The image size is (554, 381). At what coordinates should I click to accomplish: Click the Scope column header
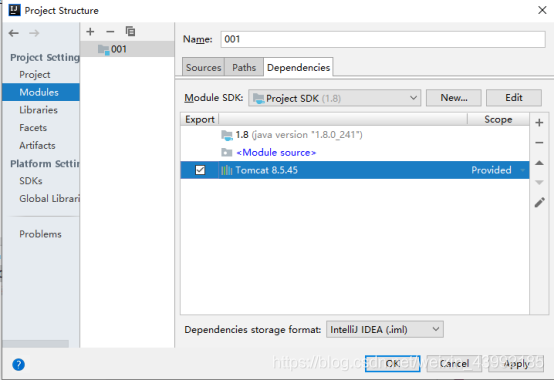498,119
